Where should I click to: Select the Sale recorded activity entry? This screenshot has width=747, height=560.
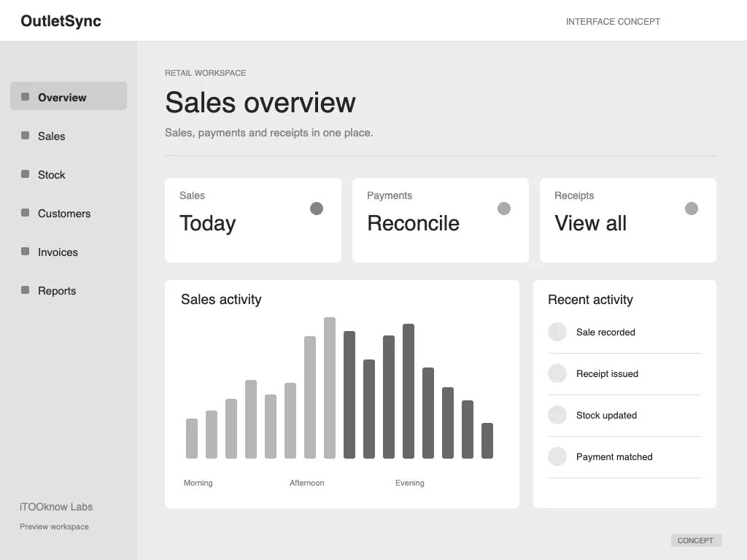[x=624, y=332]
